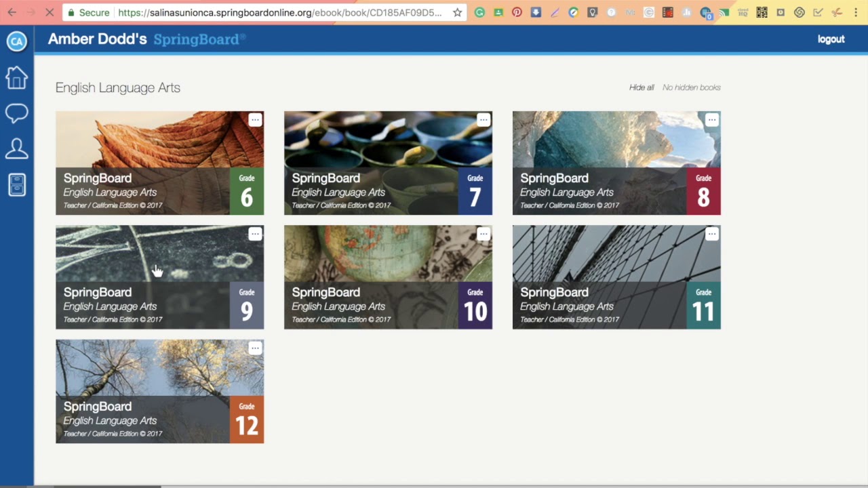868x488 pixels.
Task: Click the Amber Dodd's SpringBoard logo
Action: tap(146, 39)
